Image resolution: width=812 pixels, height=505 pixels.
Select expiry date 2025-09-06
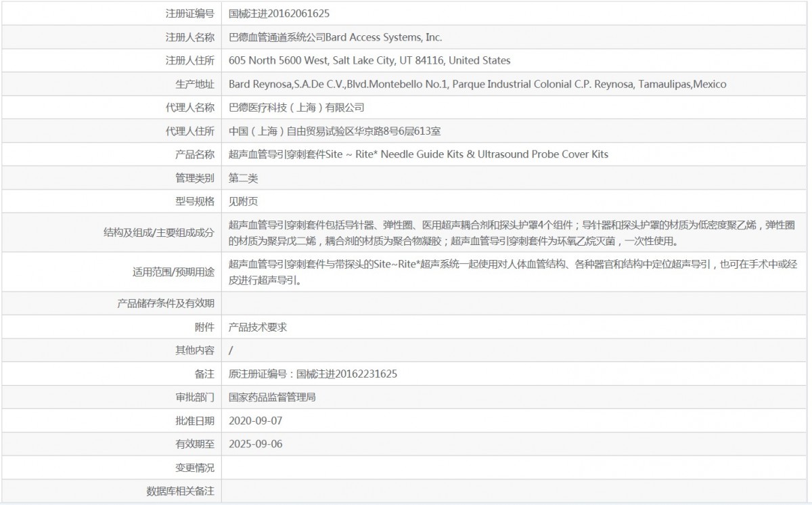[255, 444]
